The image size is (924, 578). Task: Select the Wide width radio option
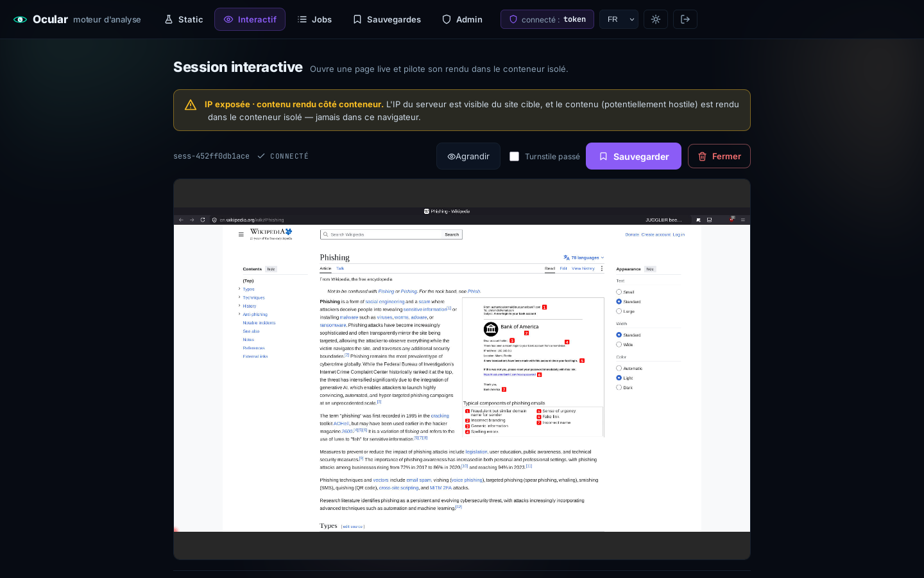619,344
